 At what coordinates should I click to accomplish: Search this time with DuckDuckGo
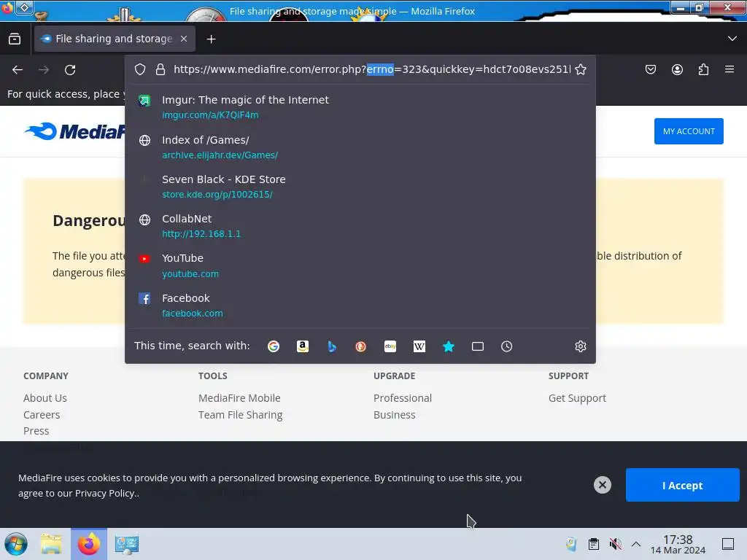(x=360, y=346)
